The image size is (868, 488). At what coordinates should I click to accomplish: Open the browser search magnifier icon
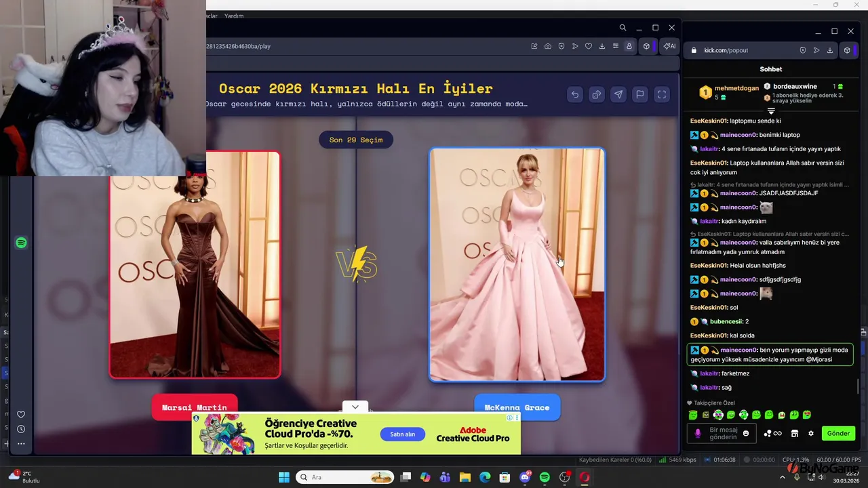tap(623, 28)
